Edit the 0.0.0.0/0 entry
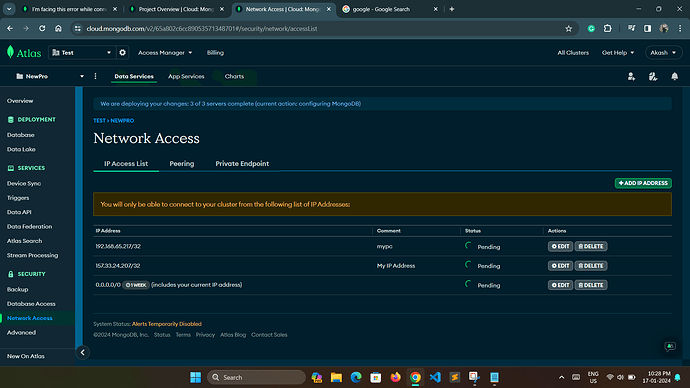The height and width of the screenshot is (388, 690). 560,285
